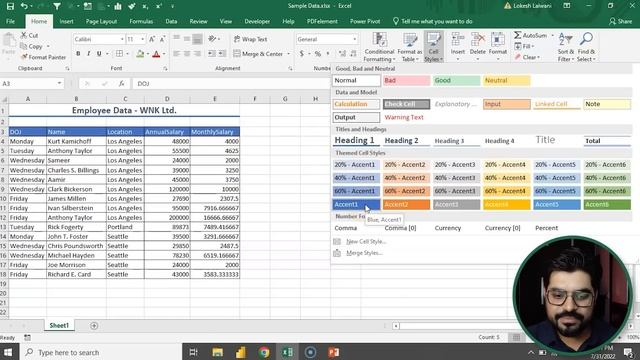Switch to the Formulas tab

141,21
